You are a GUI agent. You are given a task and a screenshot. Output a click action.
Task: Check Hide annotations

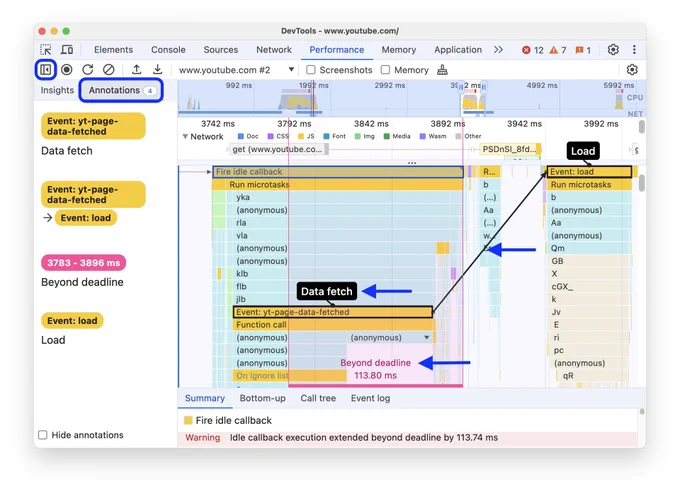tap(42, 435)
